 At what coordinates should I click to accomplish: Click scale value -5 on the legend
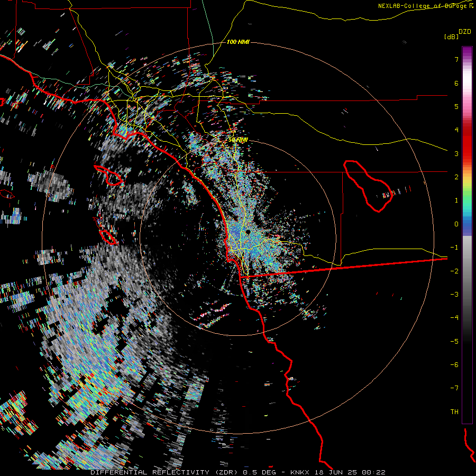coord(454,342)
